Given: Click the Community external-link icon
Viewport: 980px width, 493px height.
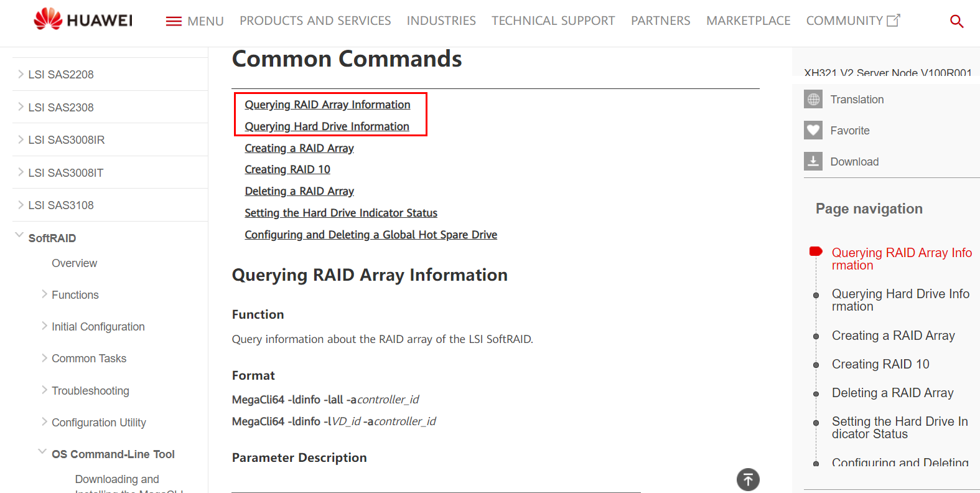Looking at the screenshot, I should [x=894, y=21].
